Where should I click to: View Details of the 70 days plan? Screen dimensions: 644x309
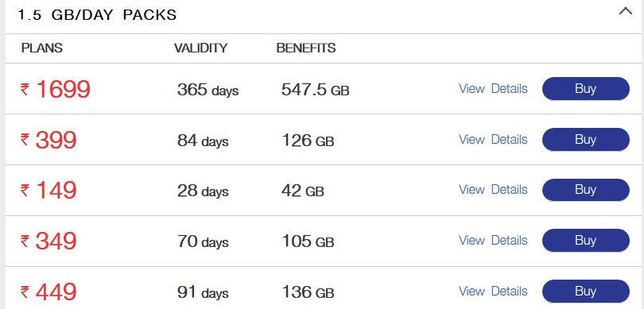click(493, 240)
